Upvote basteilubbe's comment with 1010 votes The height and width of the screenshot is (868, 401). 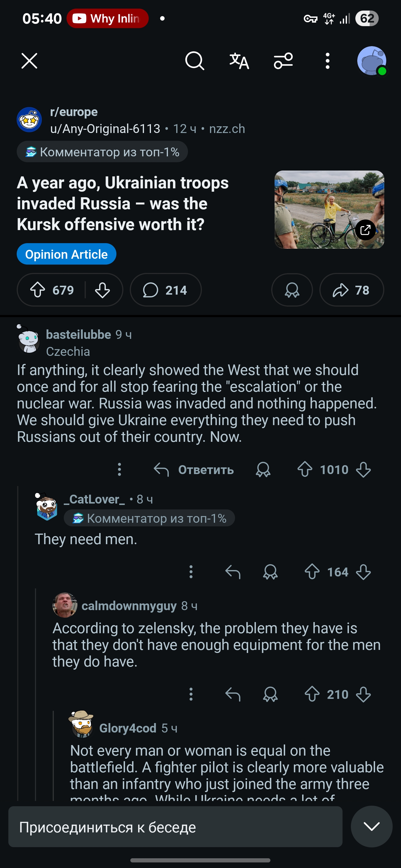305,469
